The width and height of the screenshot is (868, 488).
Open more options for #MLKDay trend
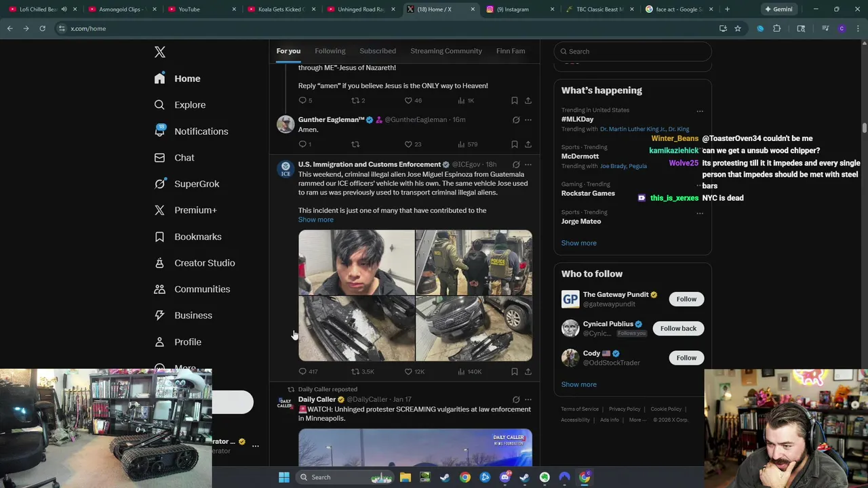700,111
